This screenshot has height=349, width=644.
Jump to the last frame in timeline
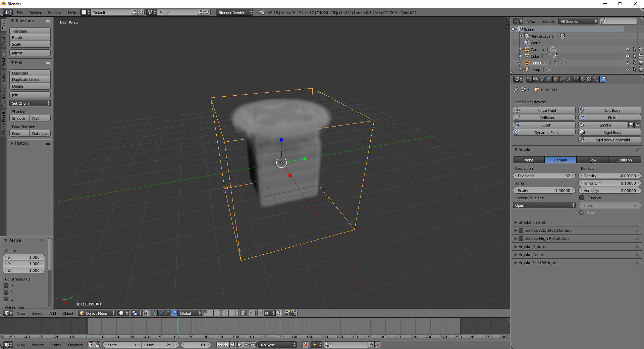click(x=253, y=345)
